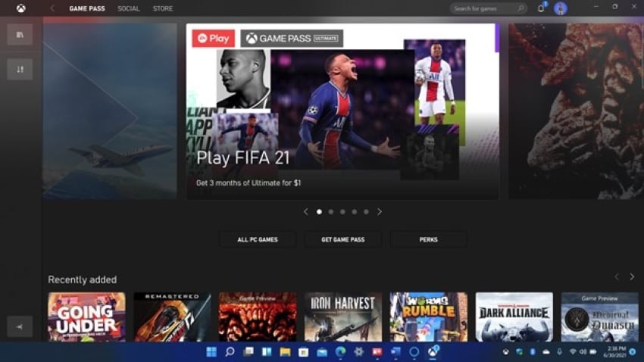Screen dimensions: 644x362
Task: Open Task View on the taskbar
Action: click(249, 351)
